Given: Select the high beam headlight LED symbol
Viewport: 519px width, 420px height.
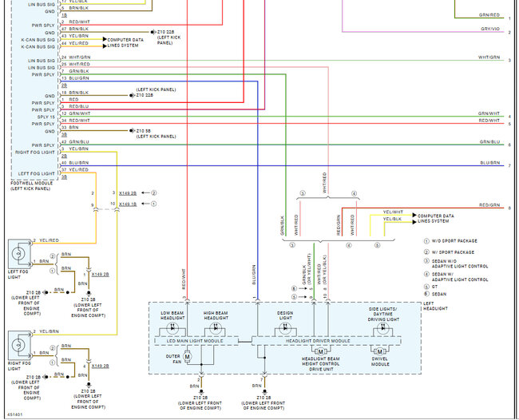Looking at the screenshot, I should [216, 328].
